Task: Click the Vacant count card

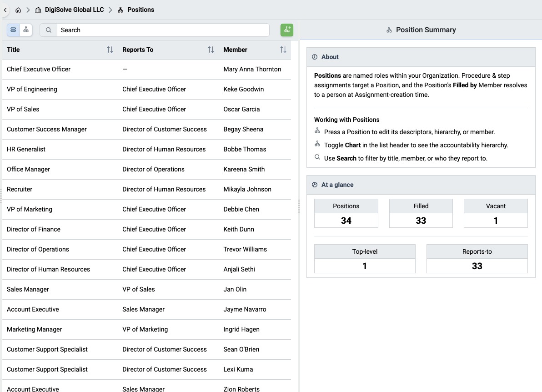Action: coord(496,213)
